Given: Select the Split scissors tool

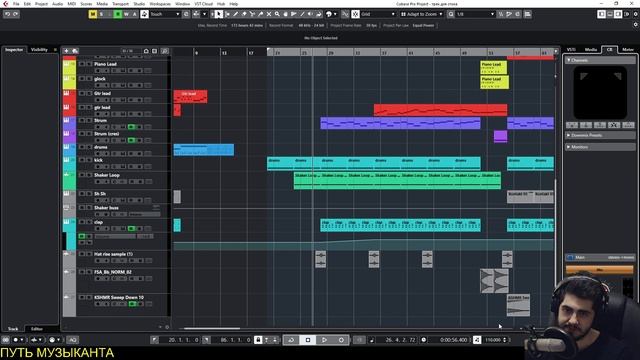Looking at the screenshot, I should [252, 14].
